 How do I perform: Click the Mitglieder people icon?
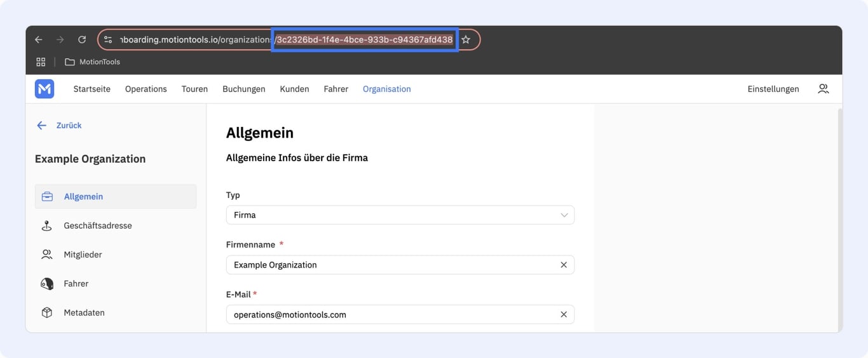click(x=47, y=255)
